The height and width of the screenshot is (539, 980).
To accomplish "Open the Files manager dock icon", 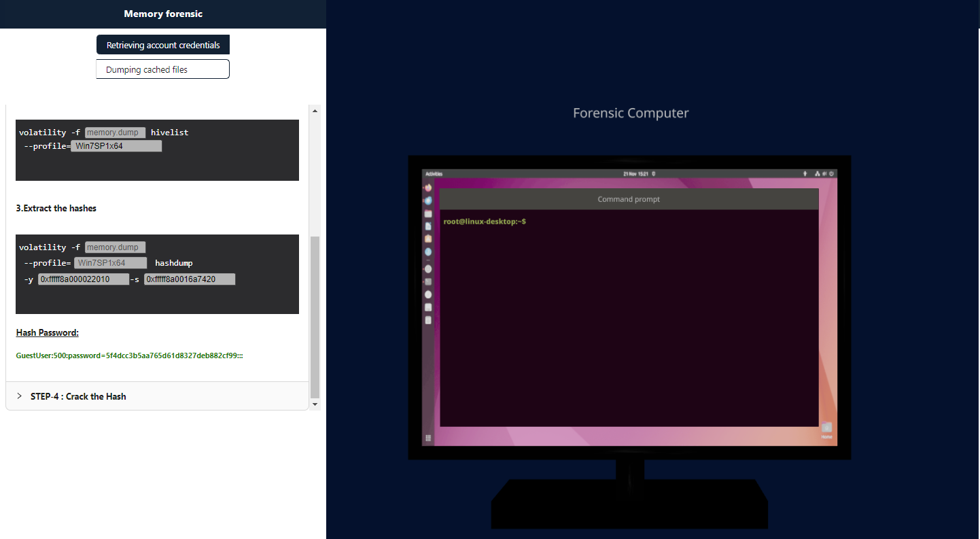I will (428, 213).
